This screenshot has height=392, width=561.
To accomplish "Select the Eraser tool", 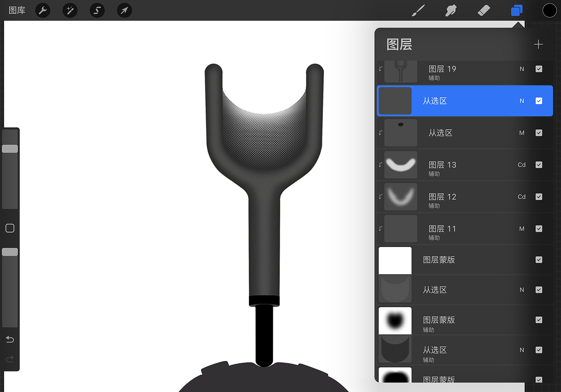I will [x=484, y=10].
